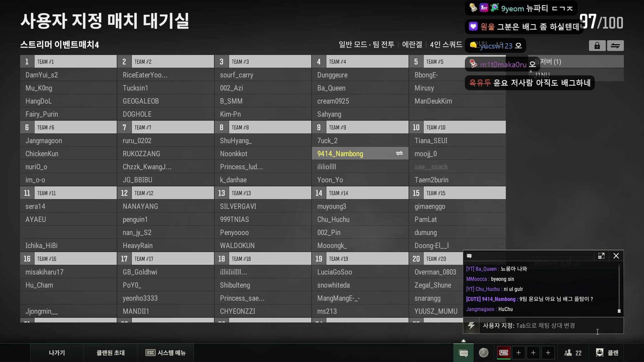Open the 일반 모드 - 팀 전투 mode selector

pyautogui.click(x=366, y=45)
